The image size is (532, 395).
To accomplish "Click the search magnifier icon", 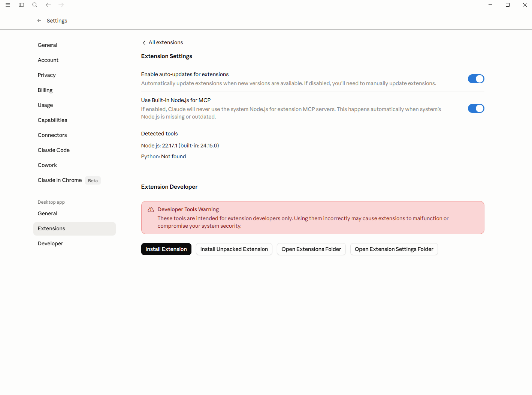I will [35, 5].
